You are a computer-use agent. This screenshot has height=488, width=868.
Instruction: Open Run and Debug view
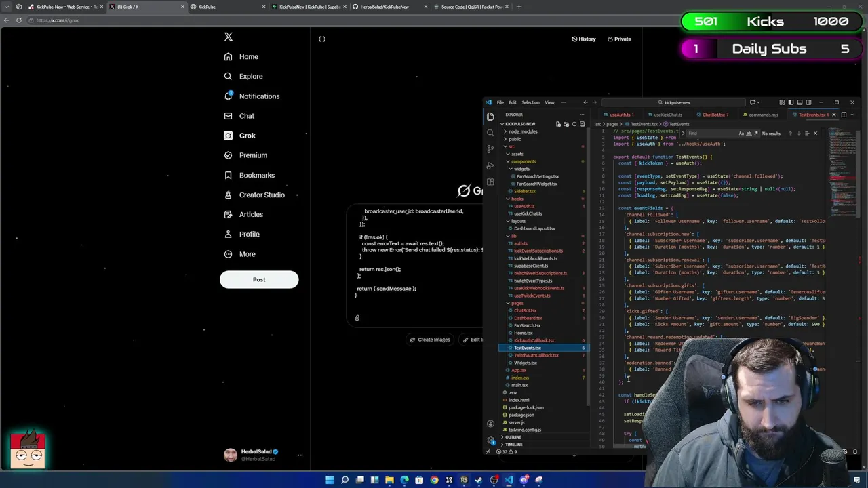point(490,165)
